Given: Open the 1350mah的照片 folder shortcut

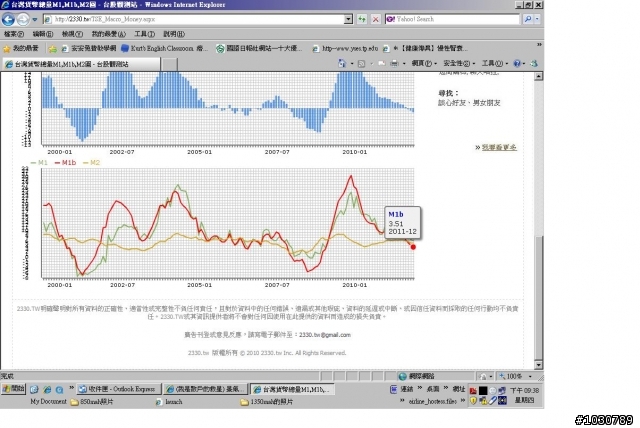Looking at the screenshot, I should tap(267, 402).
